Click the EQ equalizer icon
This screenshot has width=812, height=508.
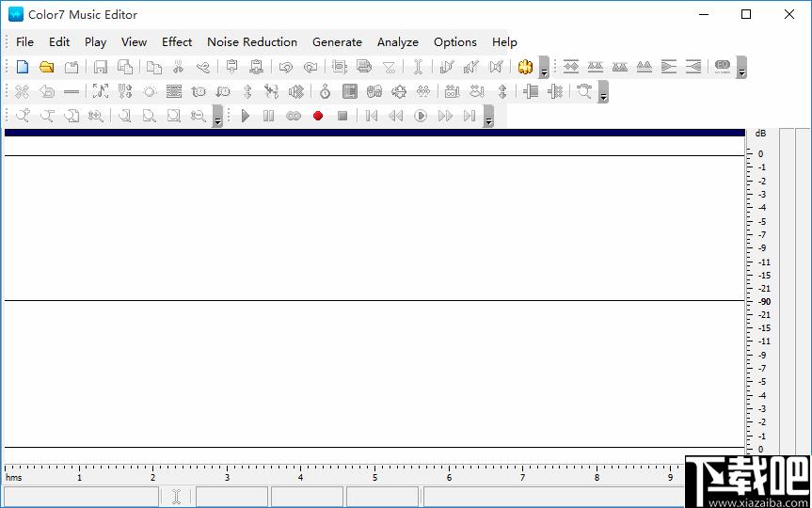pyautogui.click(x=723, y=66)
